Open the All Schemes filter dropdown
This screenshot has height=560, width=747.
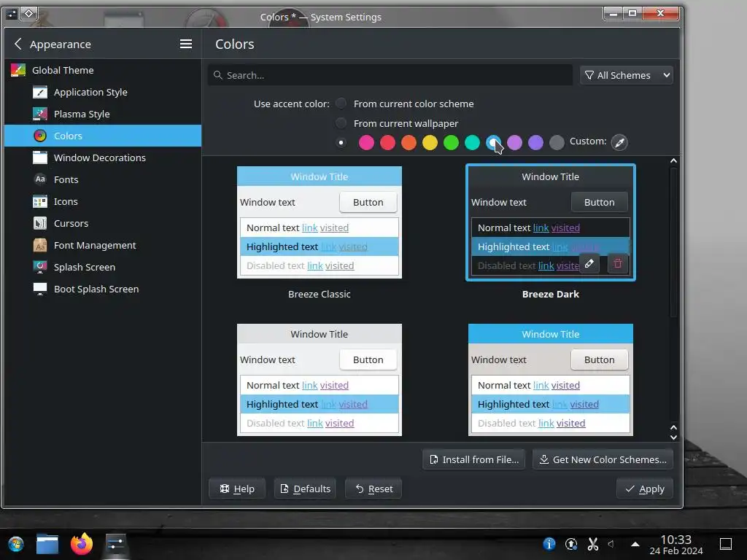tap(627, 75)
